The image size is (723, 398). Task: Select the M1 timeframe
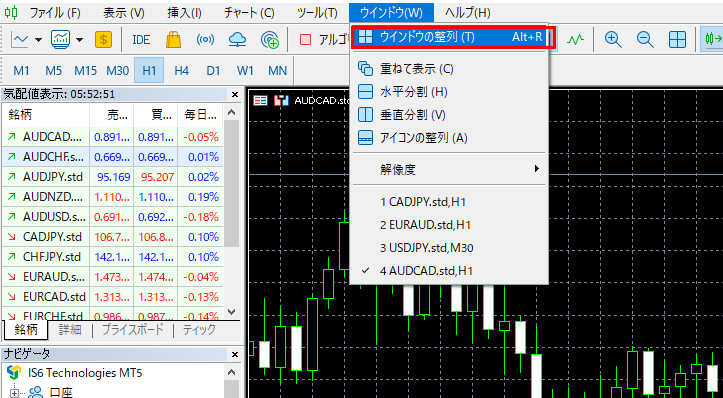pos(21,71)
